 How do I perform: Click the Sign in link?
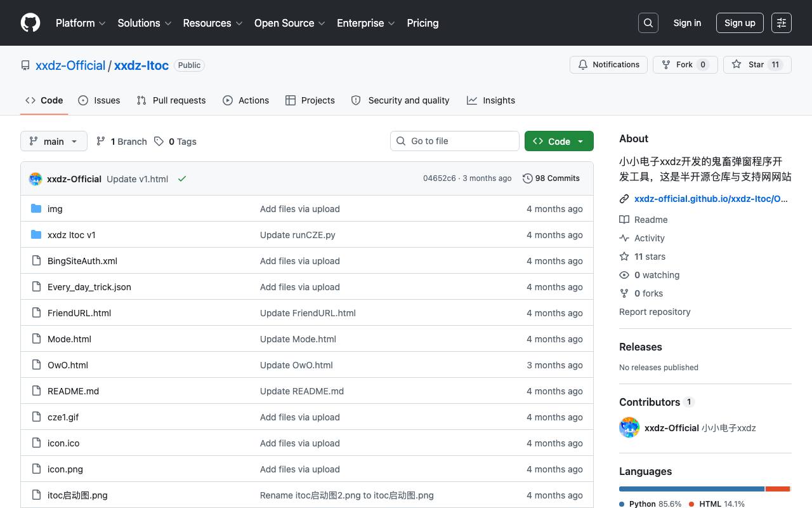pyautogui.click(x=687, y=23)
